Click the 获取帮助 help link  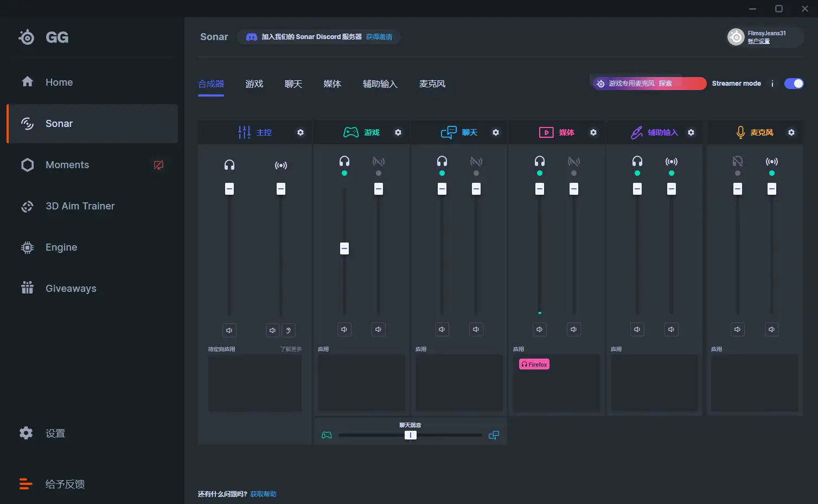tap(263, 494)
